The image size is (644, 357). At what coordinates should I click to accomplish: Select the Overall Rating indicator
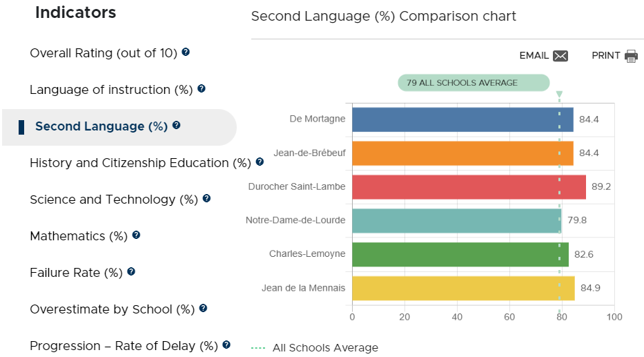tap(104, 53)
